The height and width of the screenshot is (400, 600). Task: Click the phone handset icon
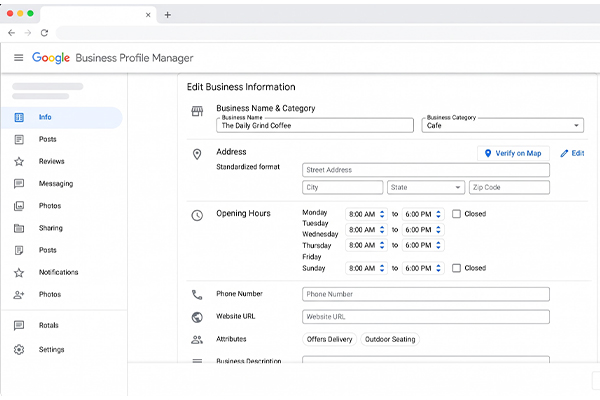tap(197, 294)
